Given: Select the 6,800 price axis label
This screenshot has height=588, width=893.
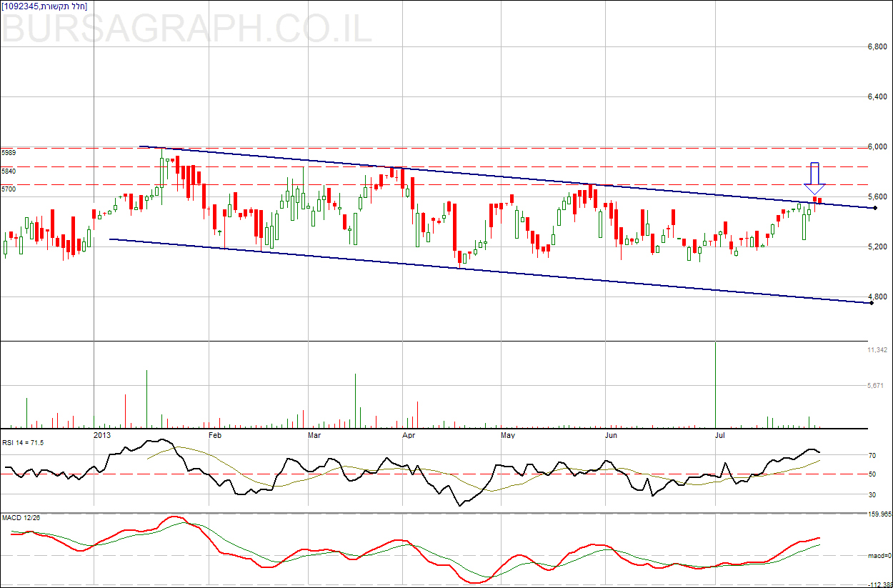Looking at the screenshot, I should [877, 47].
